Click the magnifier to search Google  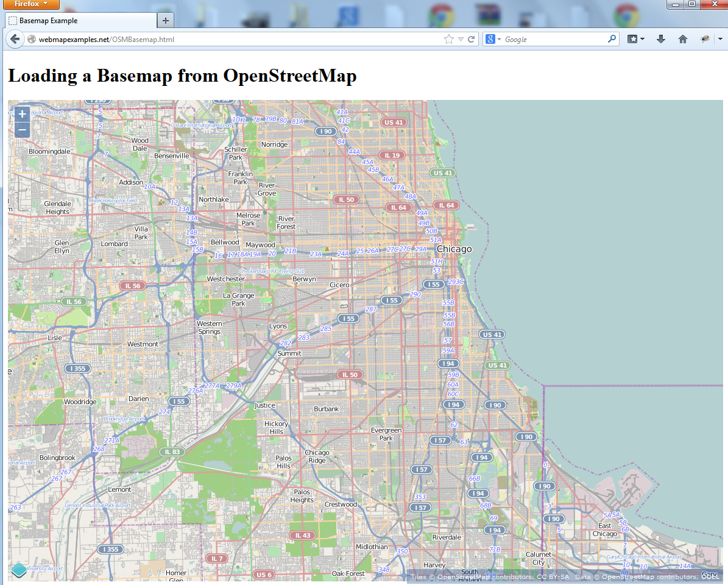point(612,38)
